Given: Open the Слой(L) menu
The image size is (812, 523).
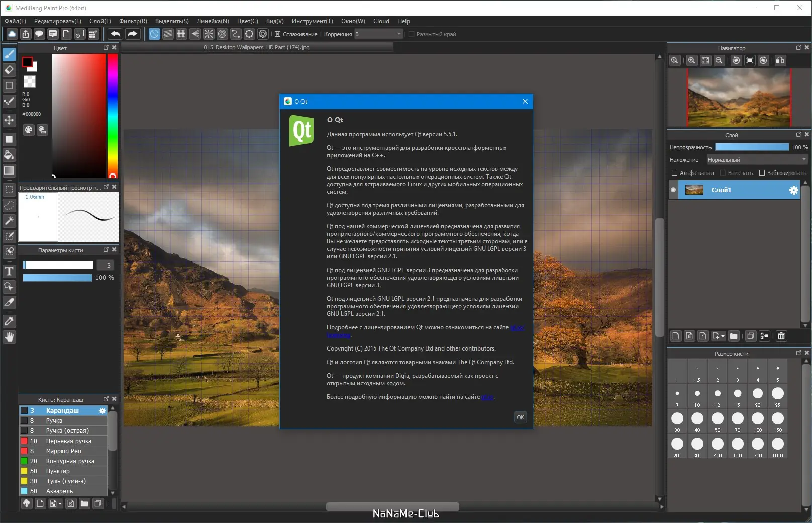Looking at the screenshot, I should tap(100, 21).
